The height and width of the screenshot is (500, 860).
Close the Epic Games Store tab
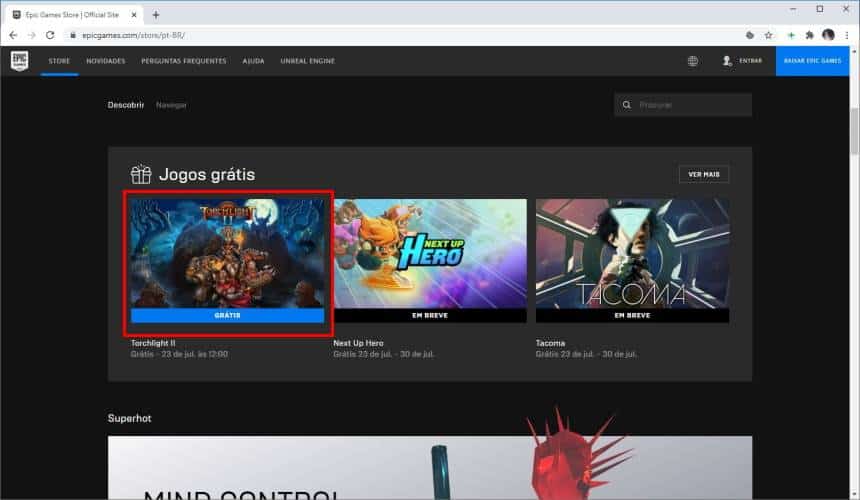pos(134,15)
